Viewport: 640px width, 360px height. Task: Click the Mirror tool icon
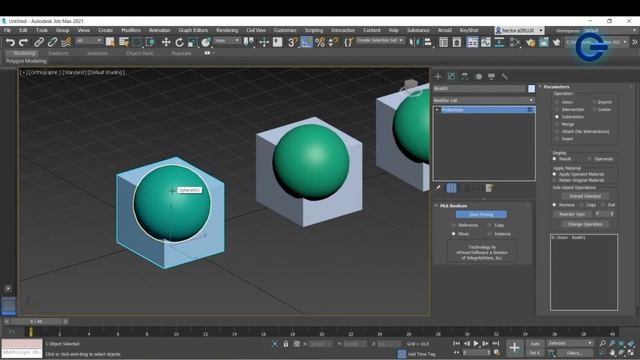[414, 42]
